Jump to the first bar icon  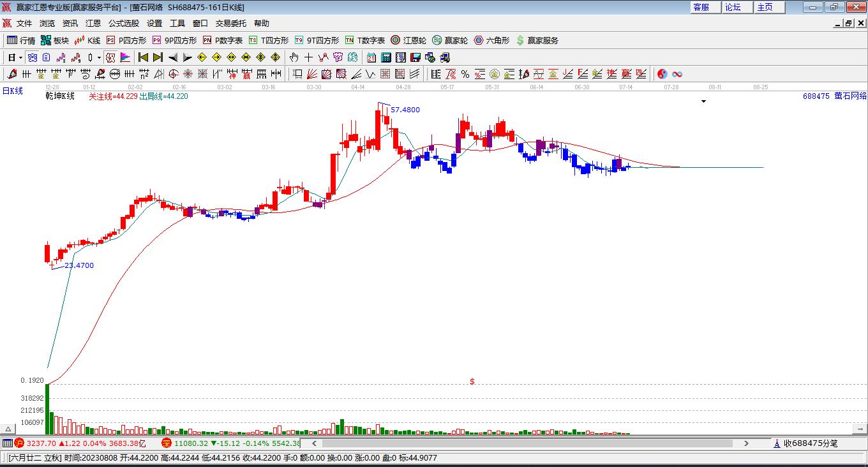pyautogui.click(x=143, y=57)
